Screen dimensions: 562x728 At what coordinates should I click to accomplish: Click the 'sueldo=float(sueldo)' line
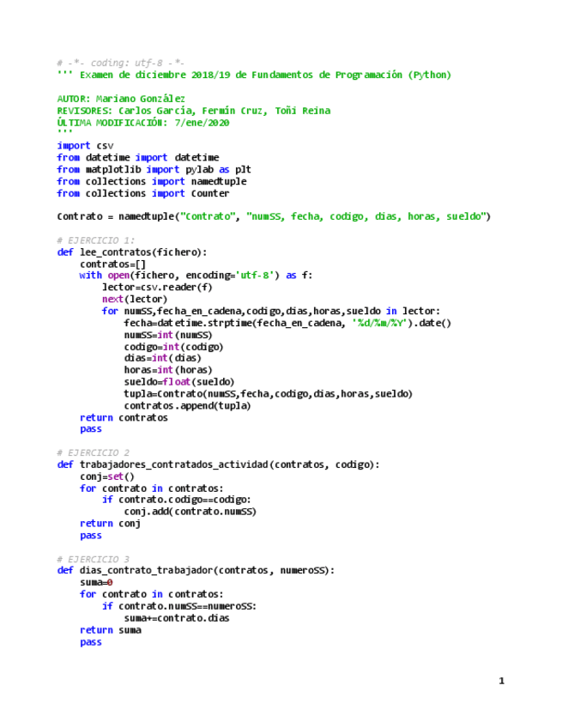point(179,382)
